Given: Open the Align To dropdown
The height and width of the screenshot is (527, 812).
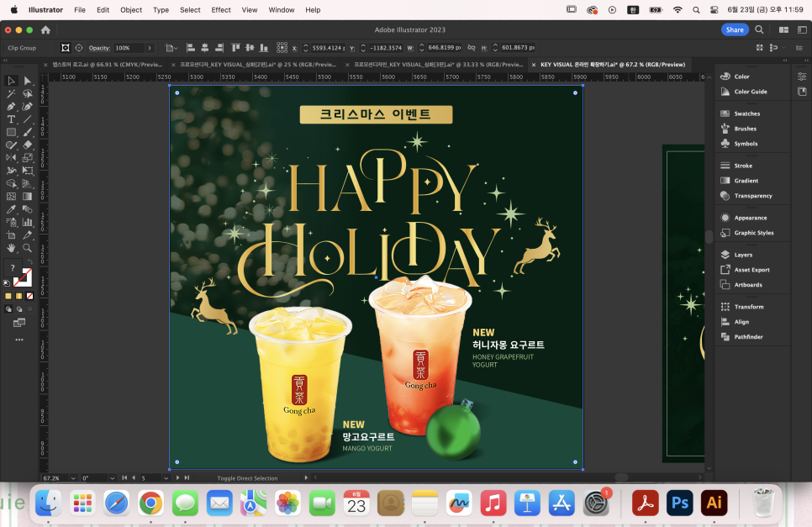Looking at the screenshot, I should coord(171,48).
